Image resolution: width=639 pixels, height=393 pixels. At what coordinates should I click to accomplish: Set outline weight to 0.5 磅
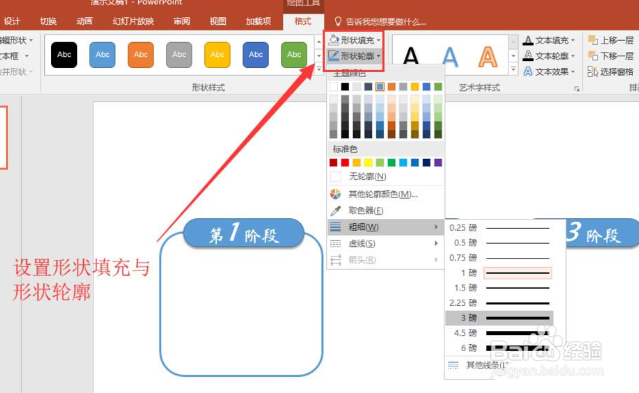coord(499,243)
